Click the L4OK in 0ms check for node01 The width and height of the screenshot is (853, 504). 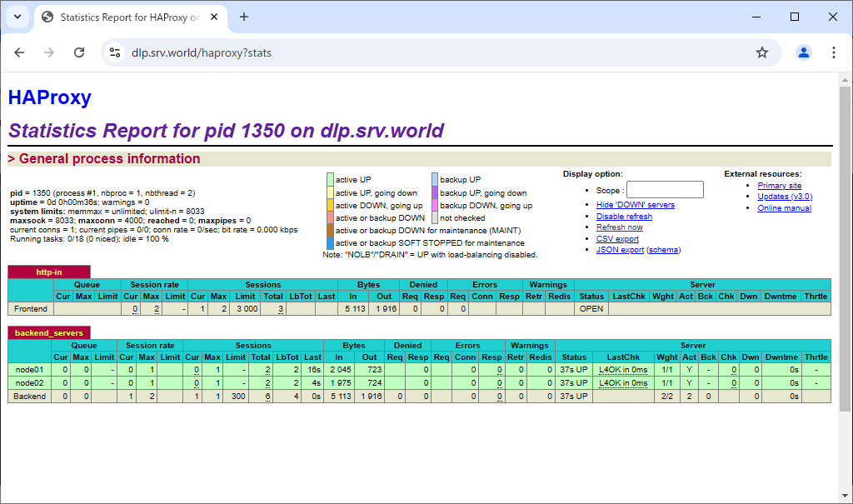[623, 370]
